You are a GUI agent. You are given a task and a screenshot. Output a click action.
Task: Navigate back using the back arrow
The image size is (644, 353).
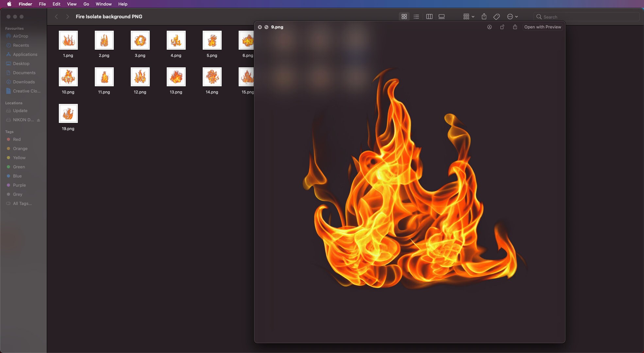[56, 16]
